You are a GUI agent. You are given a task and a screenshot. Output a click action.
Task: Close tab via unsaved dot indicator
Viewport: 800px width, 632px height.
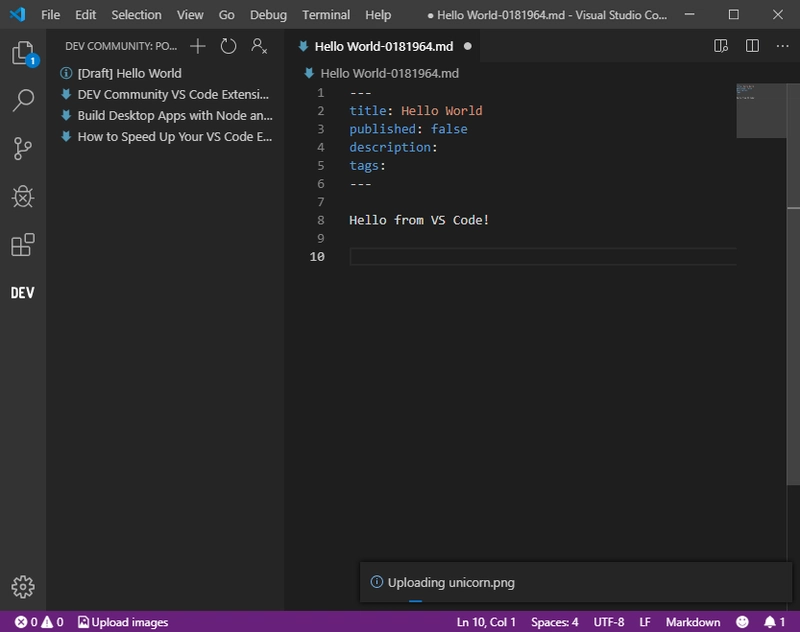pyautogui.click(x=467, y=46)
